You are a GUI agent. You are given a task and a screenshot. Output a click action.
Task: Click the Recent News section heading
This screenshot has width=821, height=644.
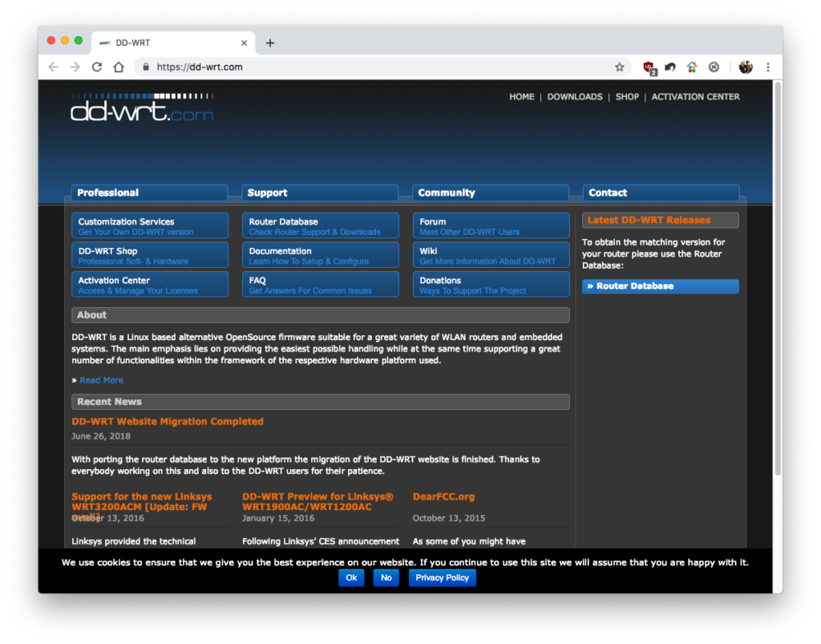point(321,402)
